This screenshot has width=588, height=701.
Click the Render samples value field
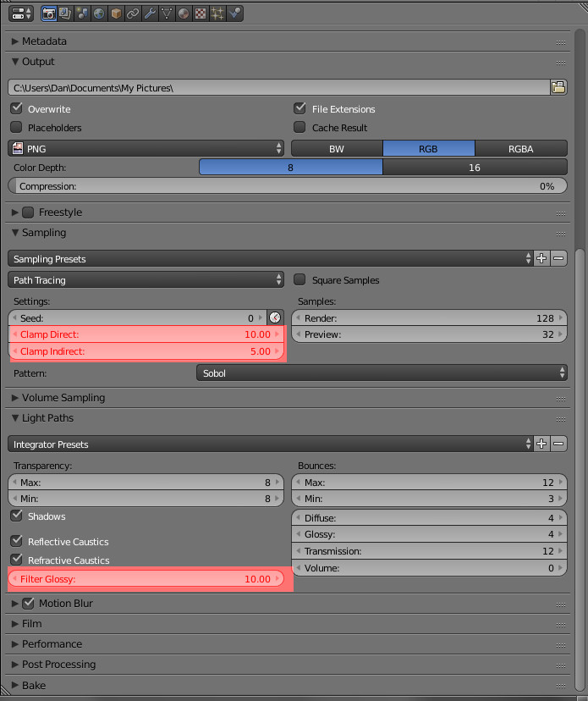point(430,317)
